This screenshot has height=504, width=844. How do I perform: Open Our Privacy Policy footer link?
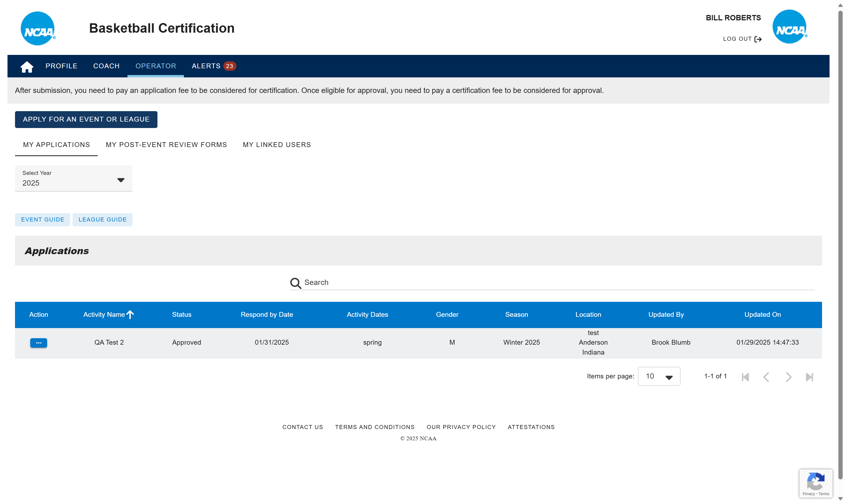(x=461, y=427)
